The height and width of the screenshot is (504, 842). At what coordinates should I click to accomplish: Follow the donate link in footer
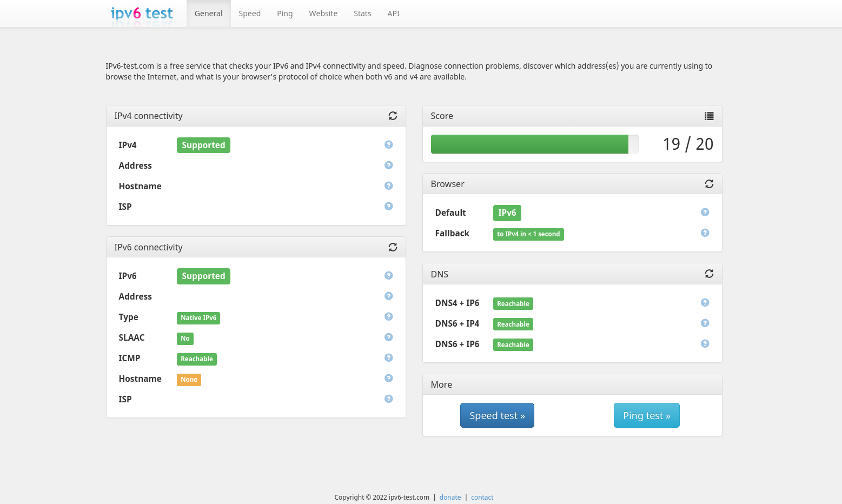(450, 498)
